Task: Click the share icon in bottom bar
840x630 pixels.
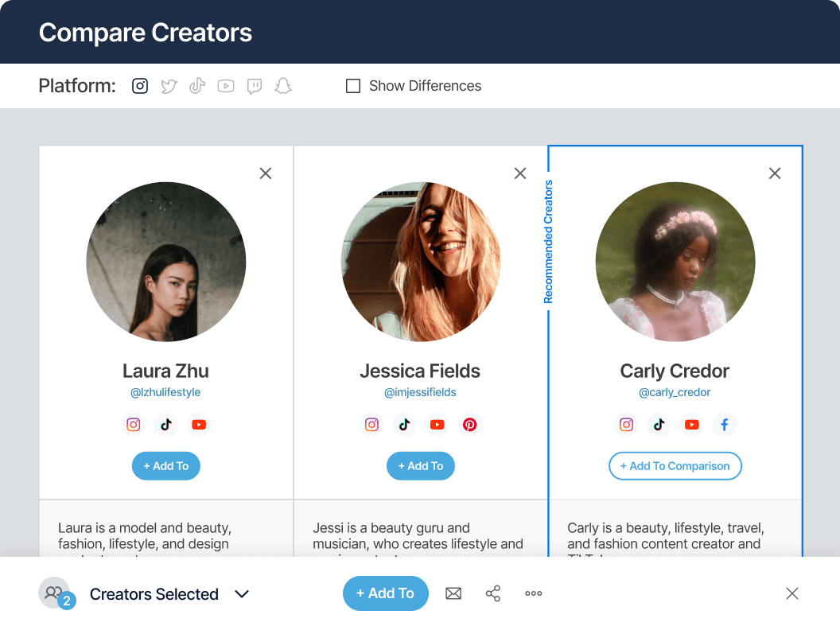Action: [x=493, y=593]
